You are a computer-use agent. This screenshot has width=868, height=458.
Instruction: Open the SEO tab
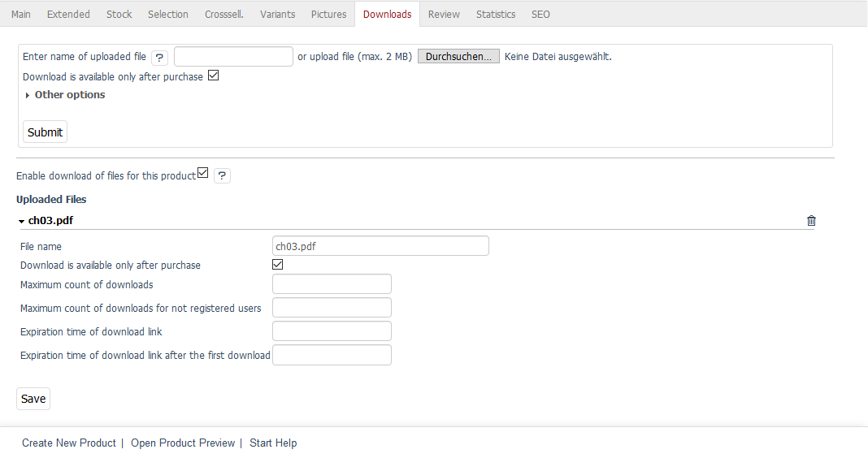tap(540, 14)
